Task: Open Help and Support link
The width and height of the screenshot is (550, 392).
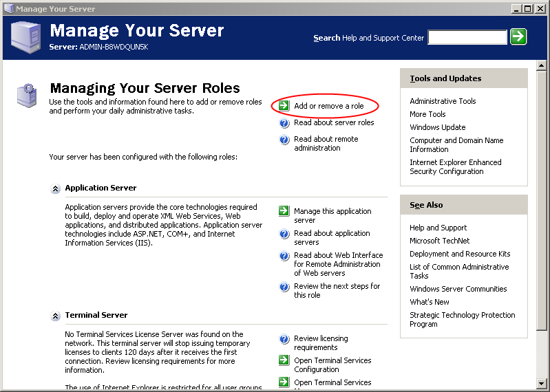Action: [438, 228]
